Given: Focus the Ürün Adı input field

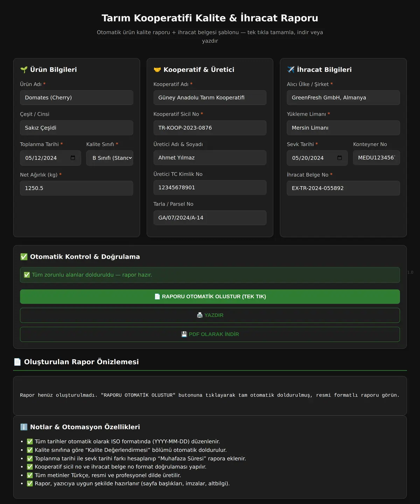Looking at the screenshot, I should click(x=77, y=98).
